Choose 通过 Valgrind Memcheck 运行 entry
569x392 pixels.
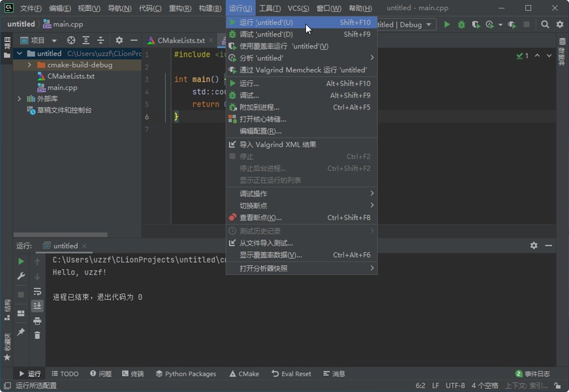tap(301, 70)
